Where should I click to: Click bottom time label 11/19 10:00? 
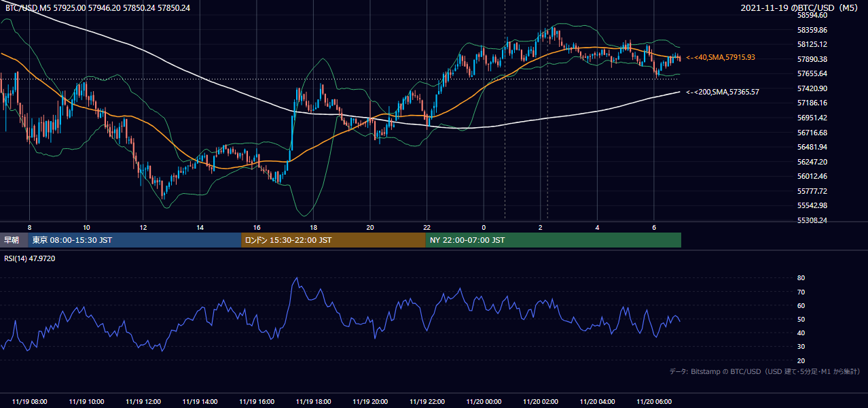[86, 402]
